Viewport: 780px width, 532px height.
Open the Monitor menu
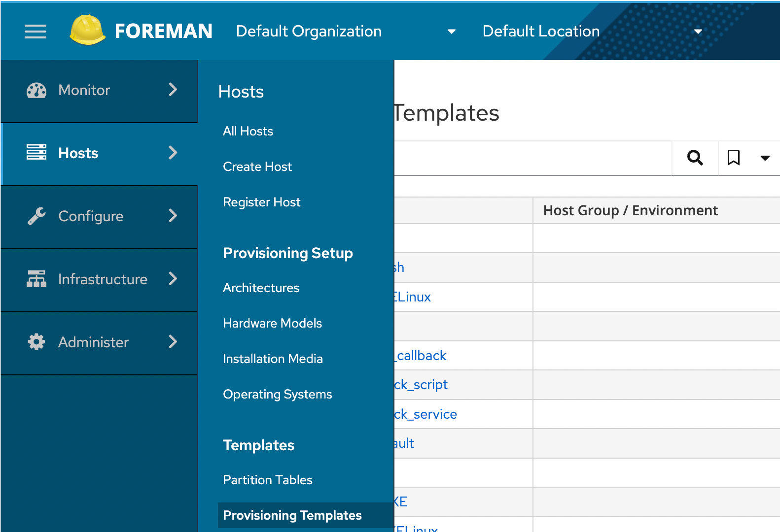(x=99, y=91)
